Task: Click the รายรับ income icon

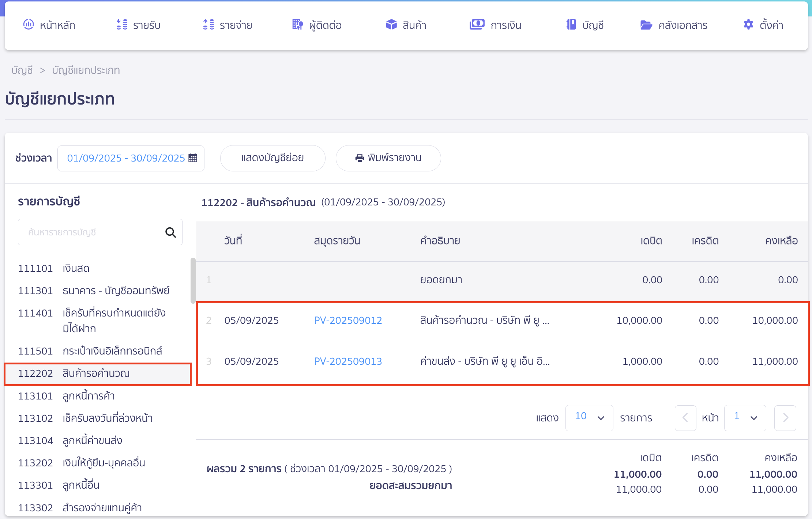Action: pos(122,24)
